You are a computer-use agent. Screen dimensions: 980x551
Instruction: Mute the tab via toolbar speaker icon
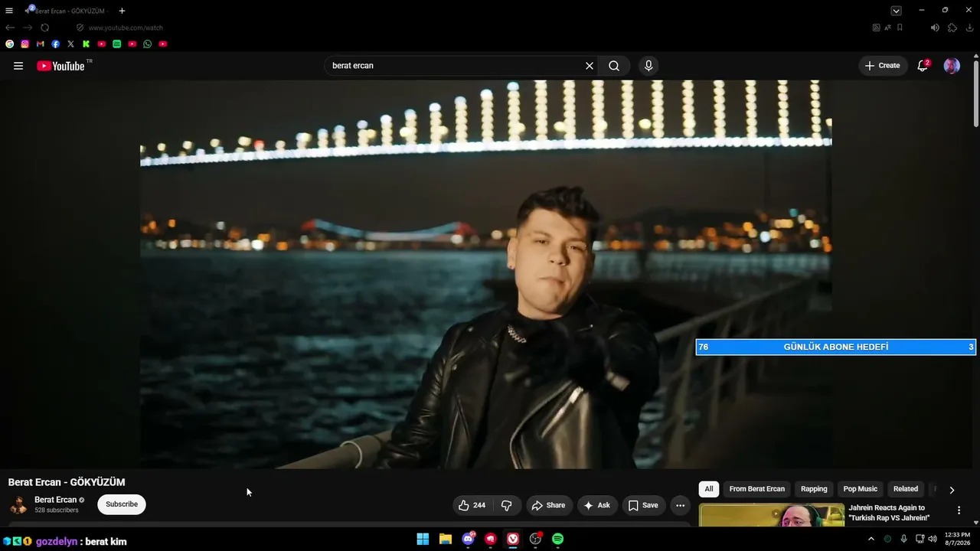[935, 28]
